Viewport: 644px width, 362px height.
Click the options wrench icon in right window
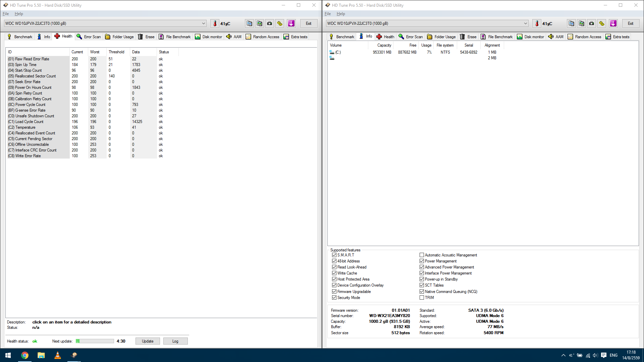(x=602, y=23)
